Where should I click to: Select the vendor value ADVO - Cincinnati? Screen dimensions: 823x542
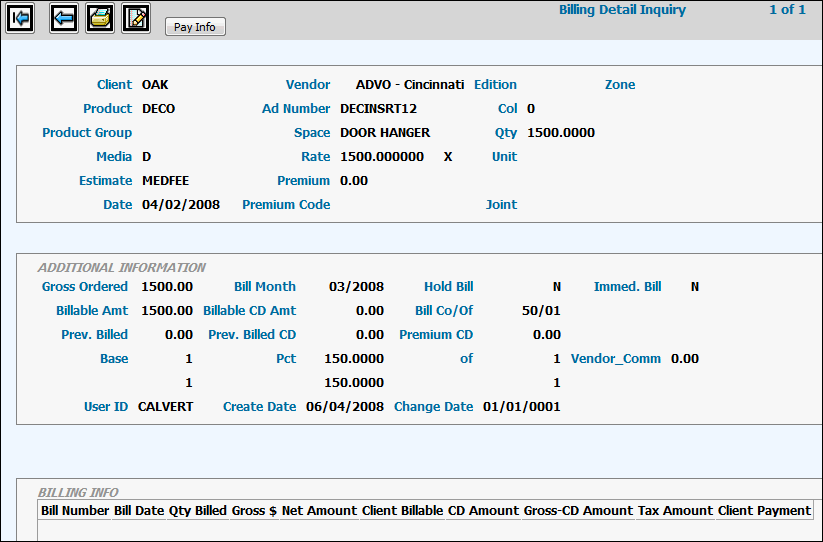[x=411, y=85]
